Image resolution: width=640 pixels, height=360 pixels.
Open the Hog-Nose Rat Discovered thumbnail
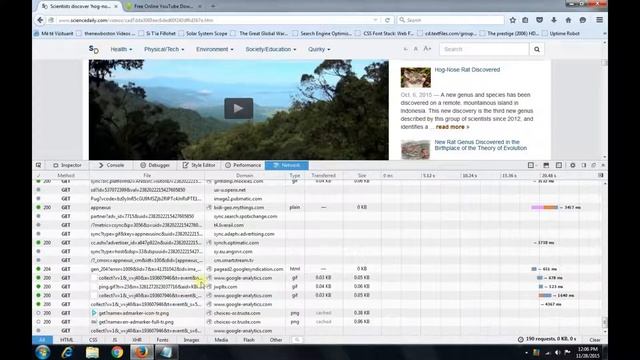416,77
